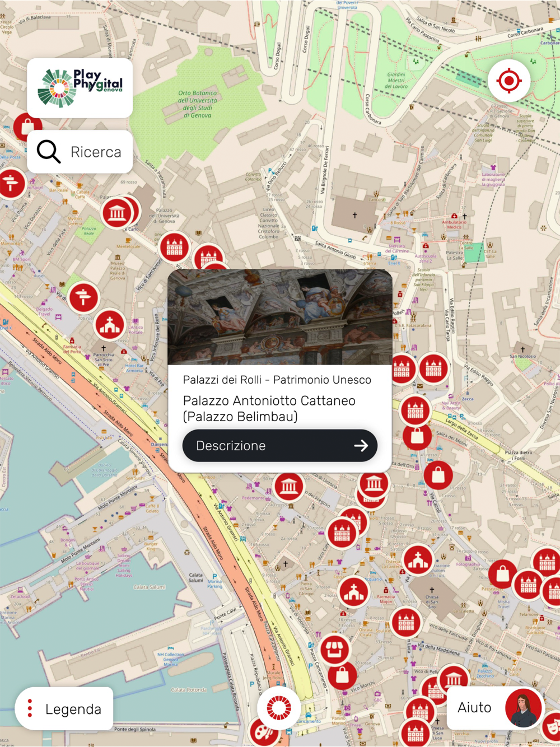Select the market stall marker near Piazza Caricamento
Screen dimensions: 560x747
(335, 650)
